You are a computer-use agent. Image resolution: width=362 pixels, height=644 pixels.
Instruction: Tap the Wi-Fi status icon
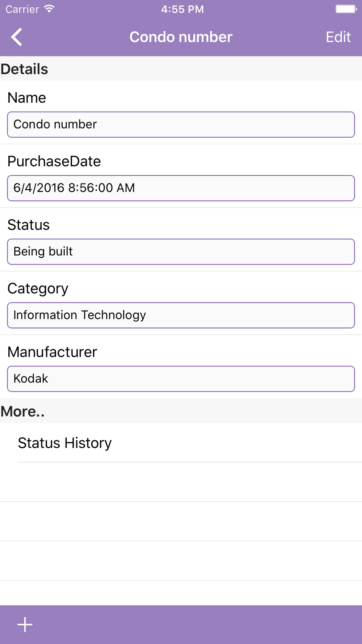point(49,9)
